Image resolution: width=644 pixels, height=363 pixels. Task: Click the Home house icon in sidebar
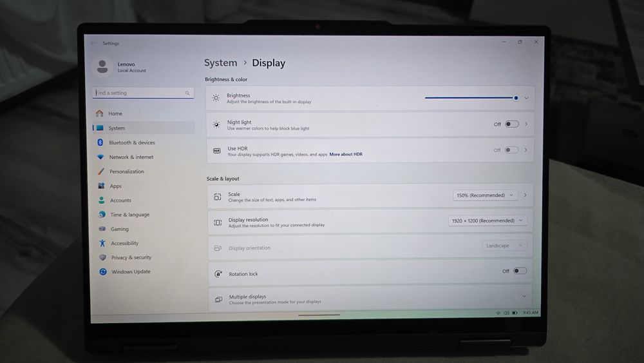click(99, 113)
